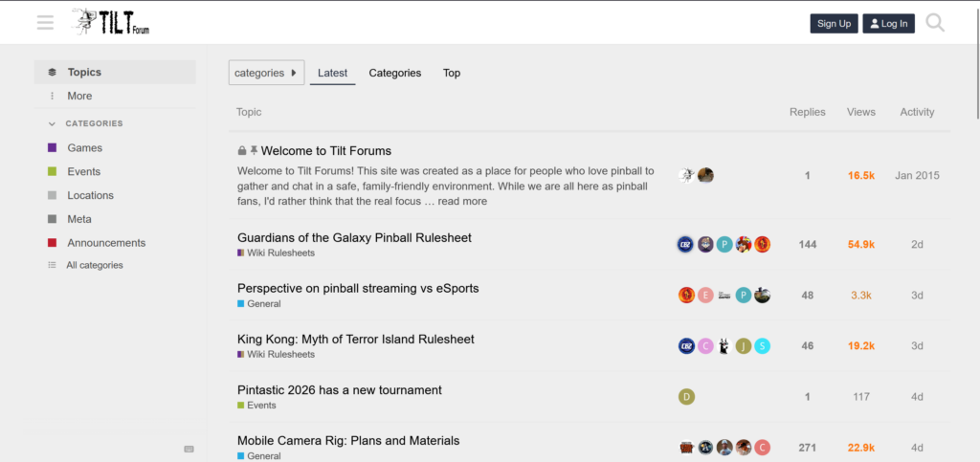Open Pintastic 2026 has a new tournament topic
980x462 pixels.
340,390
